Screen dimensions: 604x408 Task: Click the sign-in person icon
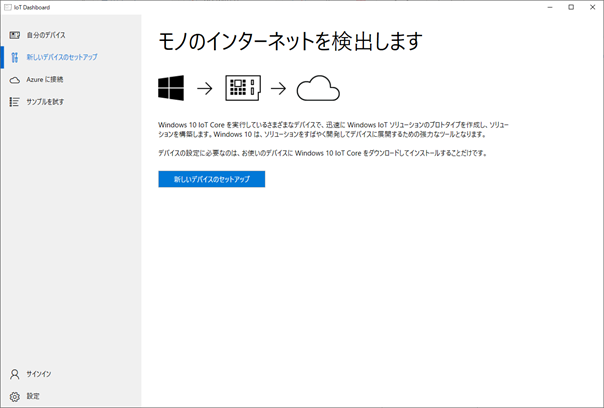click(14, 374)
